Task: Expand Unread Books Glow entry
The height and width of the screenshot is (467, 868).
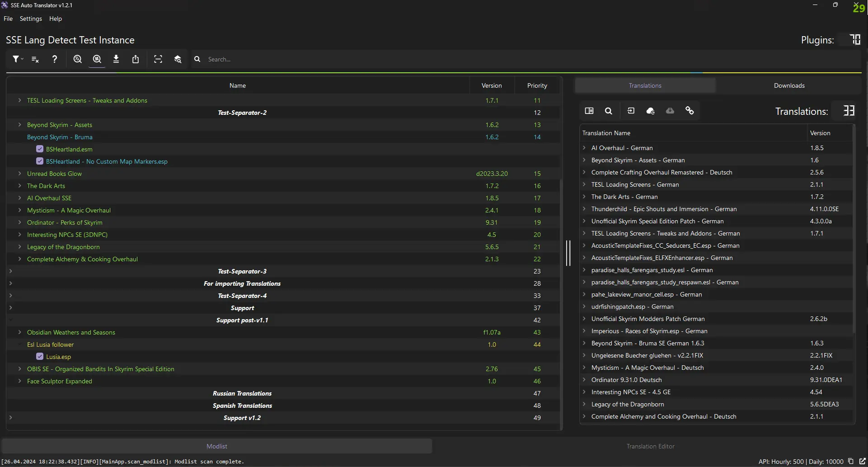Action: (x=19, y=174)
